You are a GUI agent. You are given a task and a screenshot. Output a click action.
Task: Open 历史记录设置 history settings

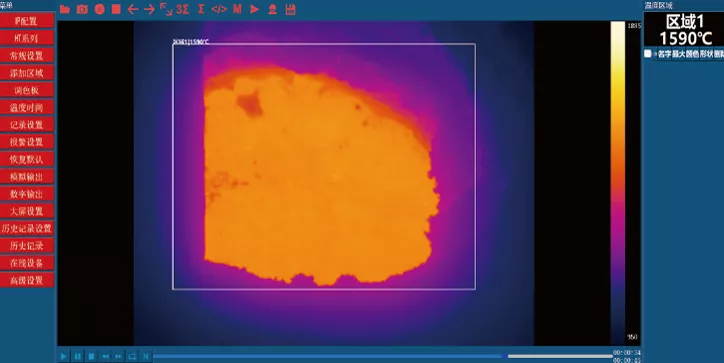tap(27, 228)
